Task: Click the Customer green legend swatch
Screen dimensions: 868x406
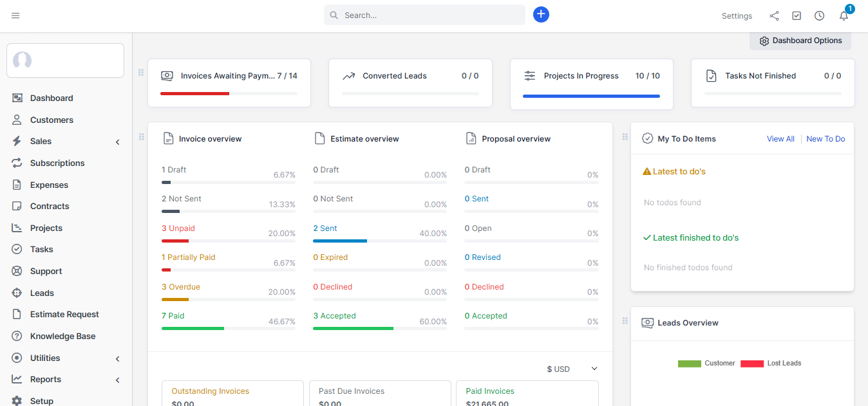Action: pos(689,364)
